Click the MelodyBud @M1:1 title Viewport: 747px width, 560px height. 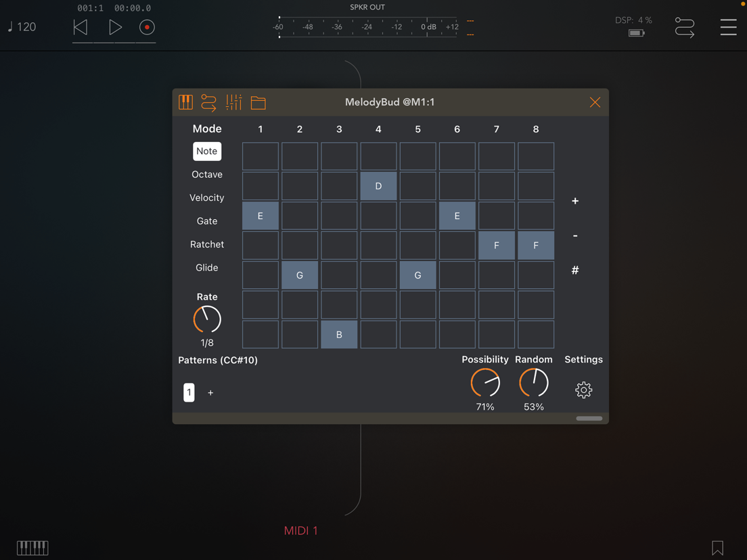(x=390, y=102)
